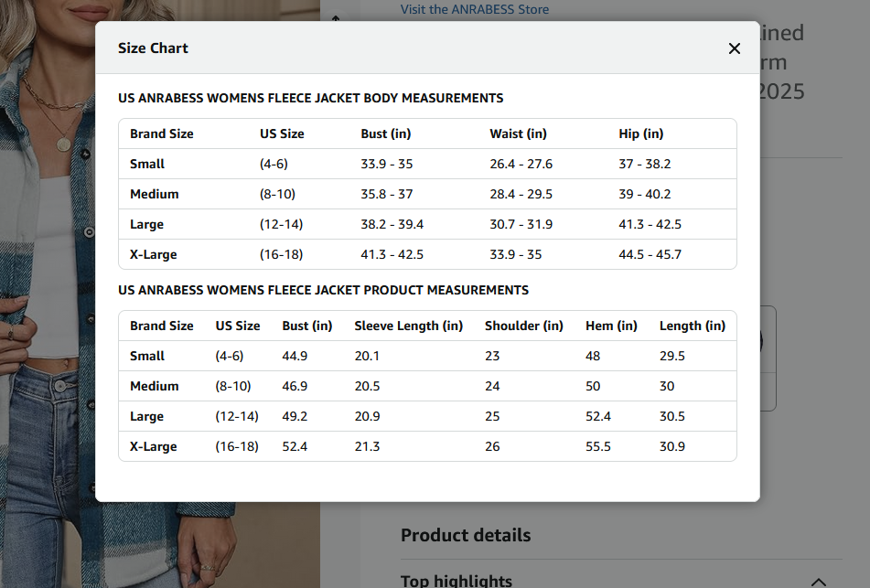
Task: Collapse the Top highlights section chevron
Action: tap(819, 582)
